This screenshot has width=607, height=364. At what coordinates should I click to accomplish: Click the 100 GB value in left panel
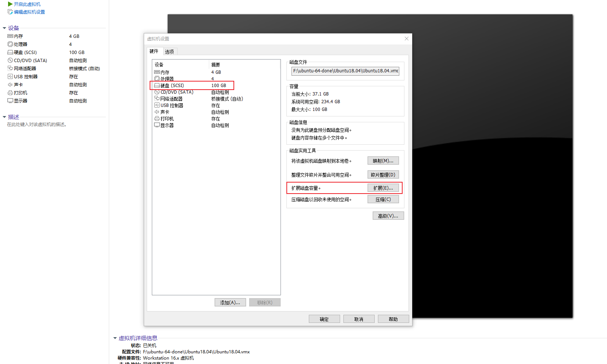(77, 52)
